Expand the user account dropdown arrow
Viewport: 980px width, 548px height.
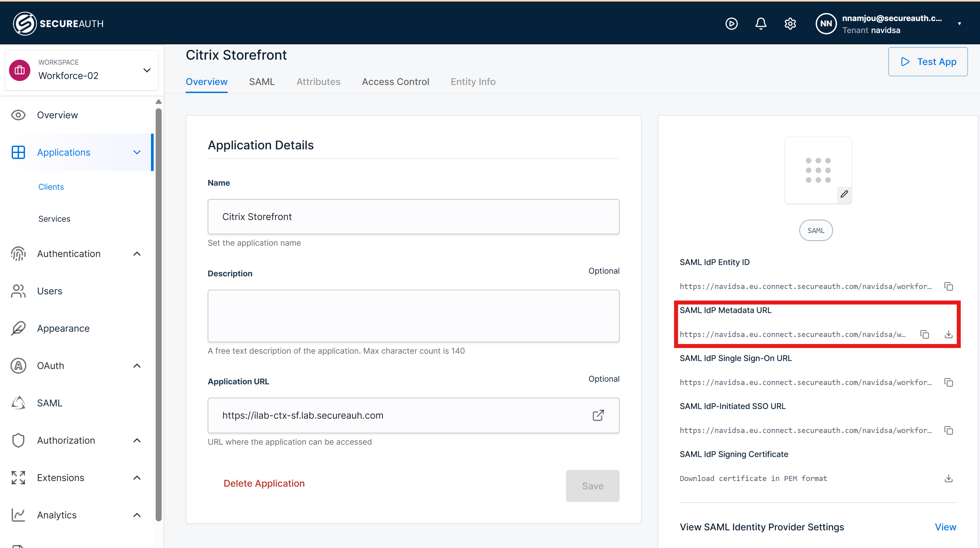[x=959, y=24]
